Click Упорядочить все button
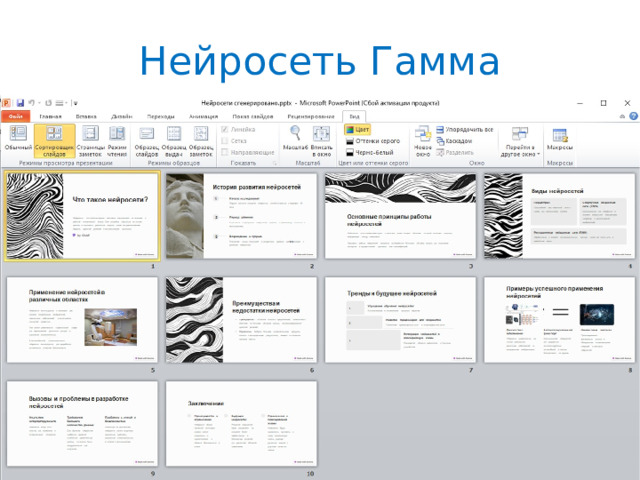Screen dimensions: 640x480 click(x=464, y=129)
